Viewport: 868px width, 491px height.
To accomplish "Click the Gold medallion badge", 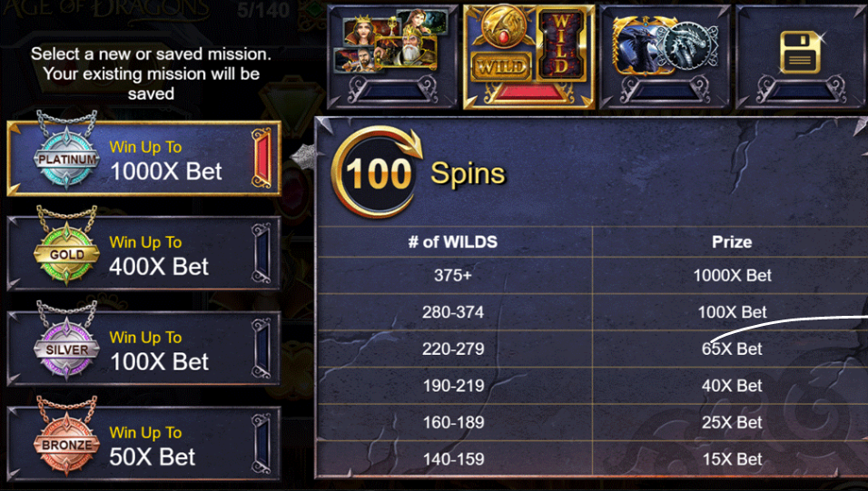I will (x=67, y=252).
